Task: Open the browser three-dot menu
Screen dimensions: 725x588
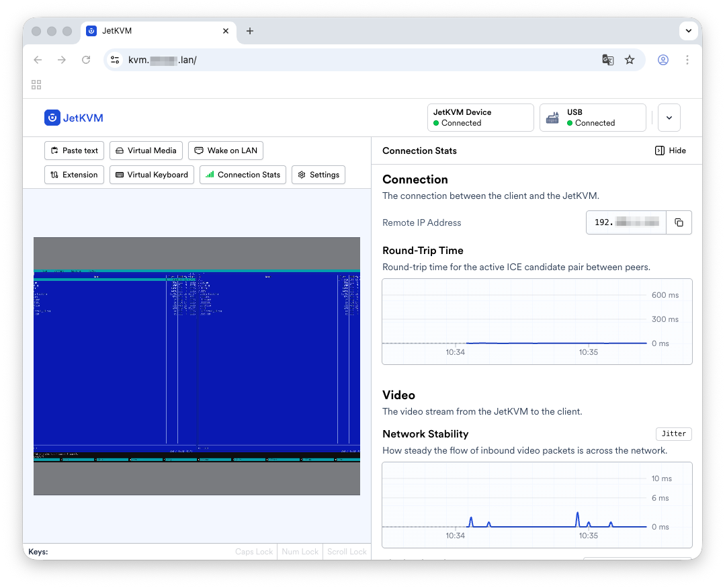Action: pyautogui.click(x=687, y=60)
